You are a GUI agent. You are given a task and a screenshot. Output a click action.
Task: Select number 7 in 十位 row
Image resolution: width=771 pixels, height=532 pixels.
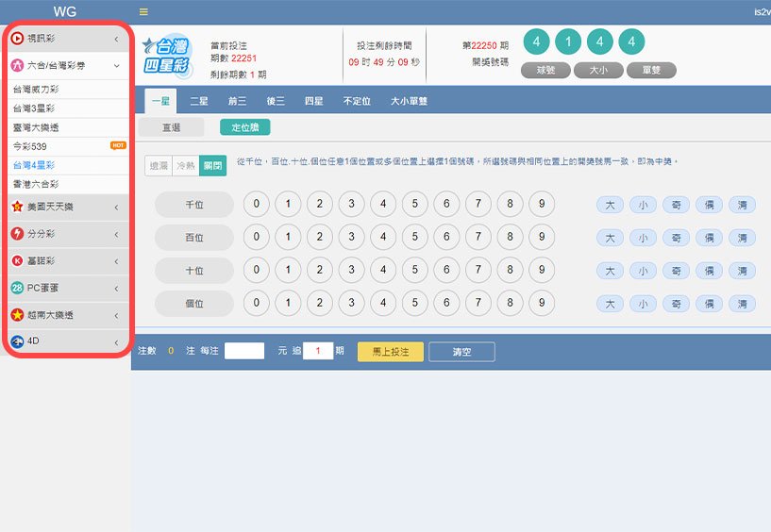click(x=478, y=270)
